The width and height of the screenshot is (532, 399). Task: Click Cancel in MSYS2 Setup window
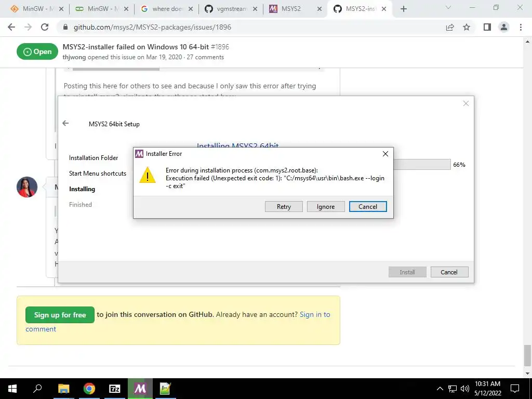449,272
